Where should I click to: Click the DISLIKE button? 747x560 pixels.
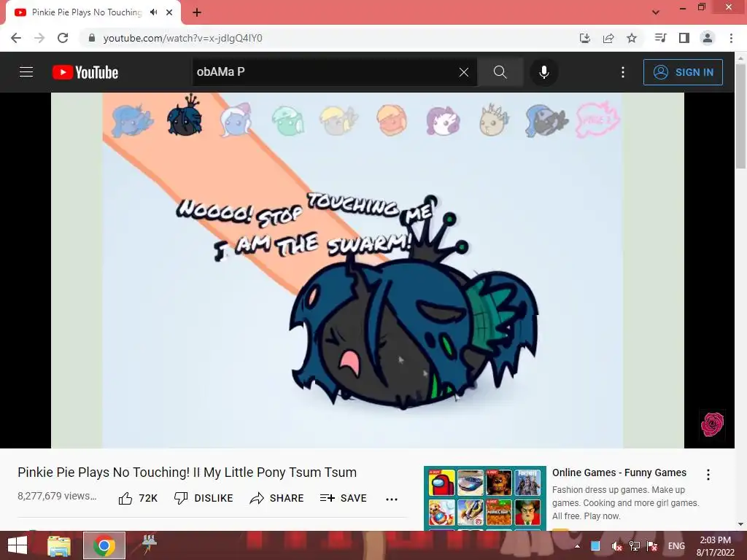point(204,498)
